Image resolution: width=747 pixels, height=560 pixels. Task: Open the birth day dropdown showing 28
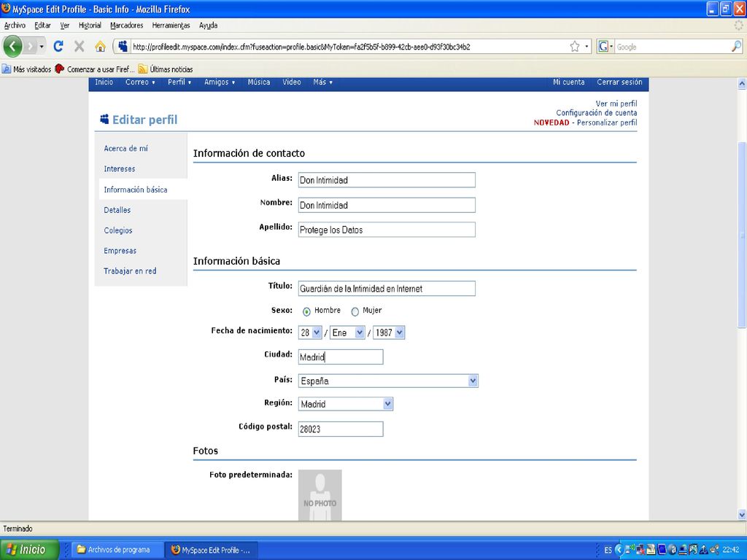tap(310, 332)
